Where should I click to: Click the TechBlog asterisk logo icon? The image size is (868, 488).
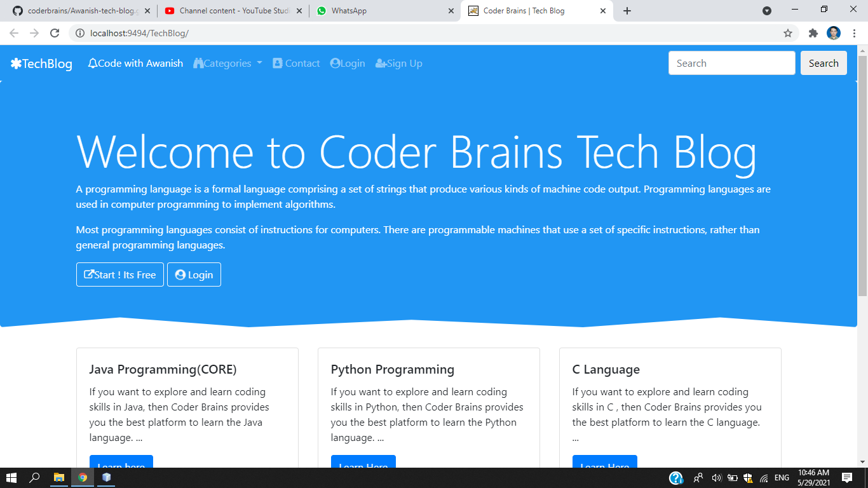pos(16,64)
